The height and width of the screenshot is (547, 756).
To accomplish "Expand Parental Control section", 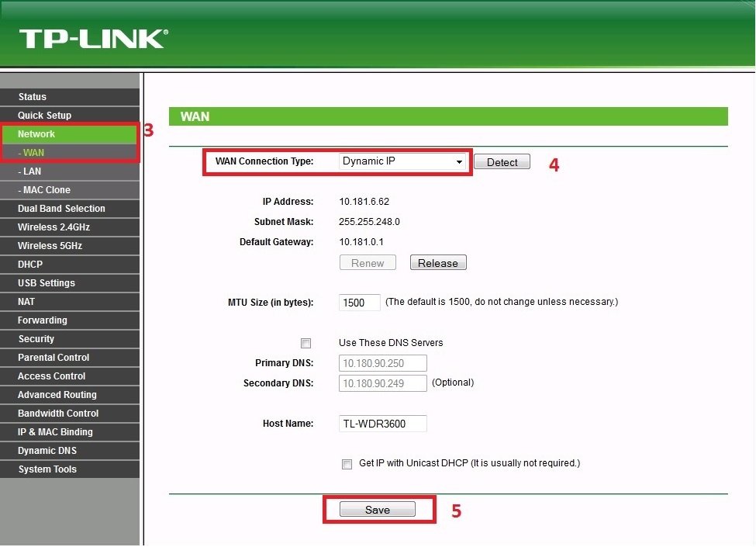I will click(x=54, y=358).
